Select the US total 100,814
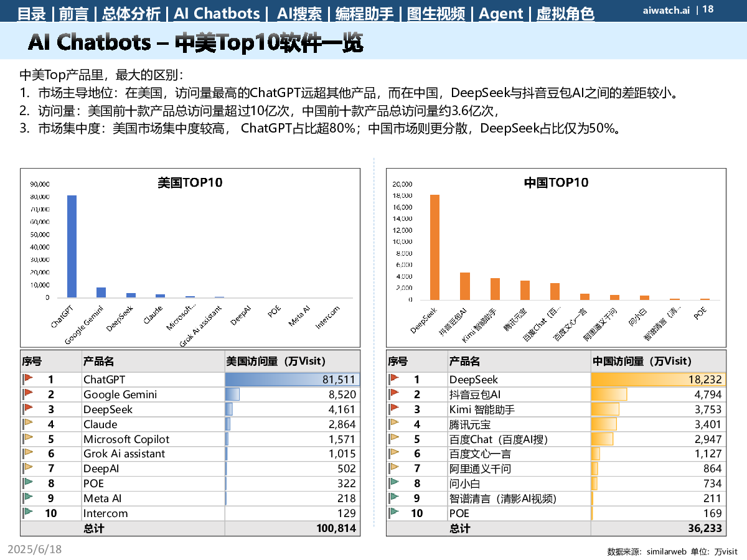The height and width of the screenshot is (560, 747). [336, 528]
